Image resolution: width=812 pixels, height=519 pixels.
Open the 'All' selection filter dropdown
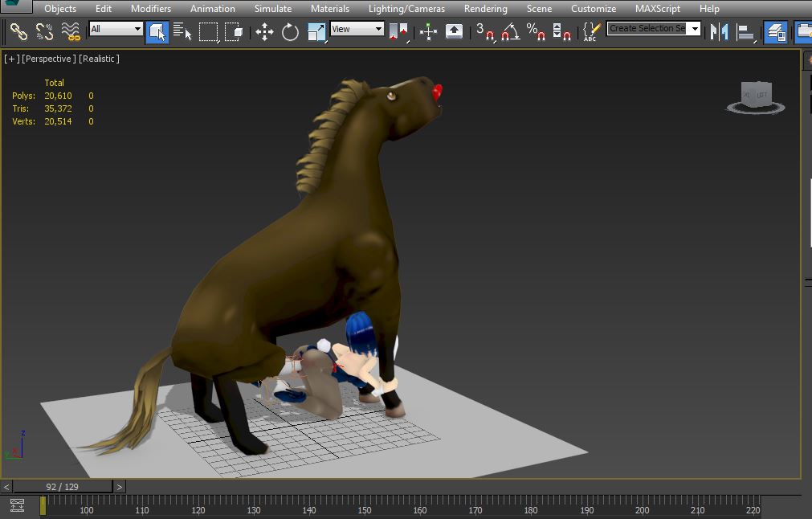click(116, 29)
